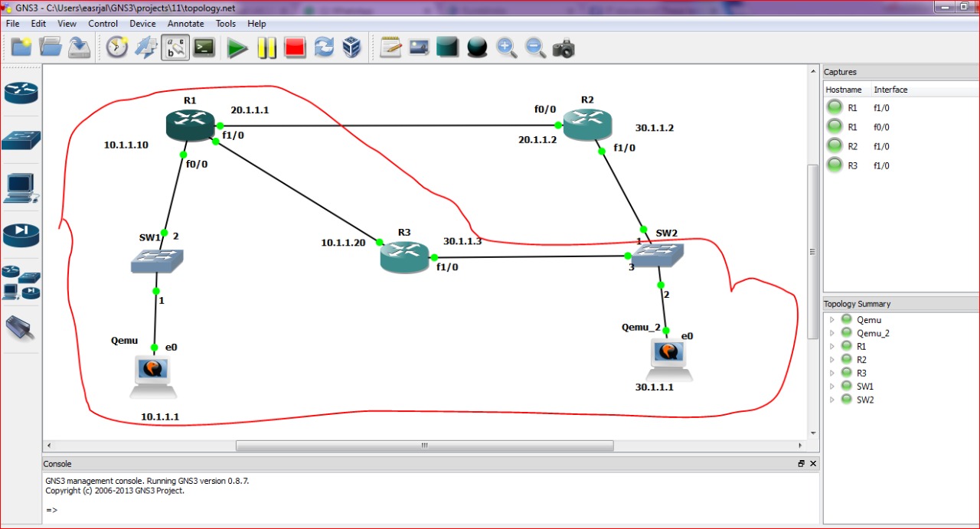
Task: Expand the R1 node in Topology Summary
Action: coord(831,346)
